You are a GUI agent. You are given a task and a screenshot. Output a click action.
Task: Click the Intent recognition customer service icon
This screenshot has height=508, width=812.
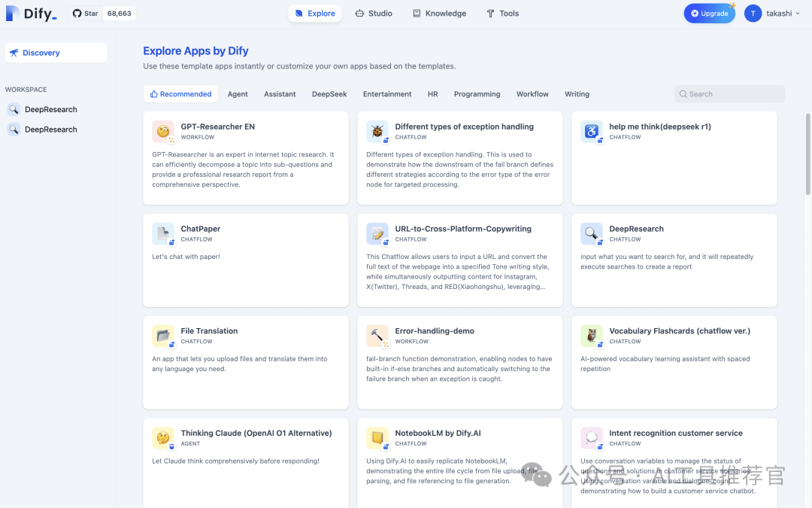click(x=592, y=437)
